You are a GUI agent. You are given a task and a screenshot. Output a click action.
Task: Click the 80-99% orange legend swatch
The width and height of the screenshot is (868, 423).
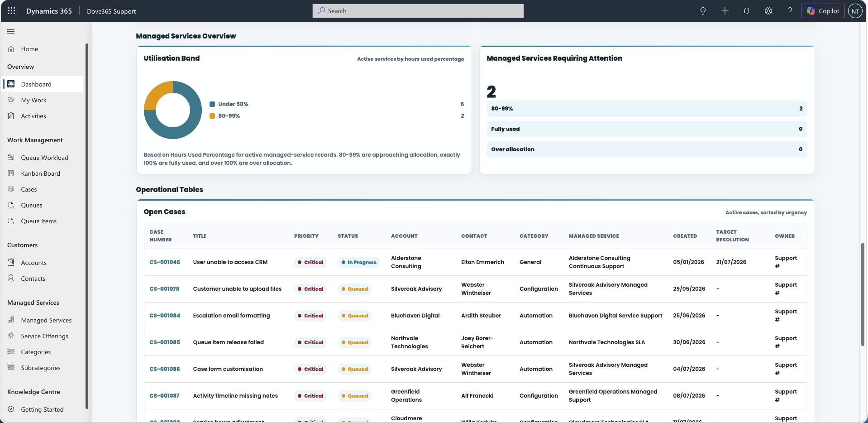pos(212,116)
